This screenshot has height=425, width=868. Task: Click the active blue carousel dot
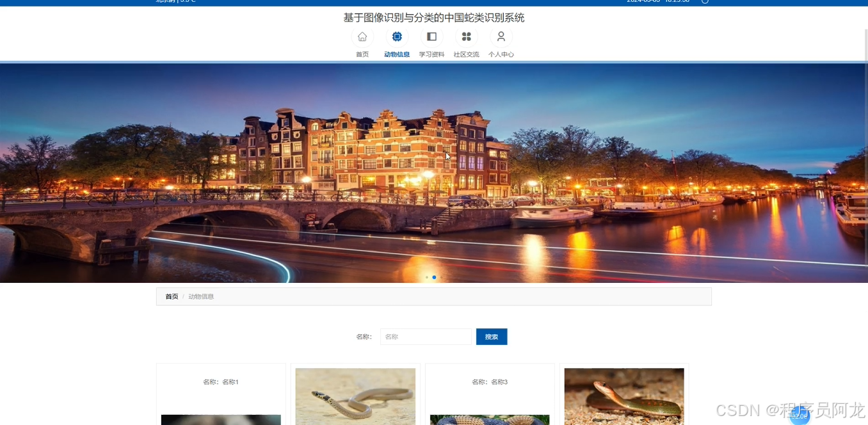point(434,277)
